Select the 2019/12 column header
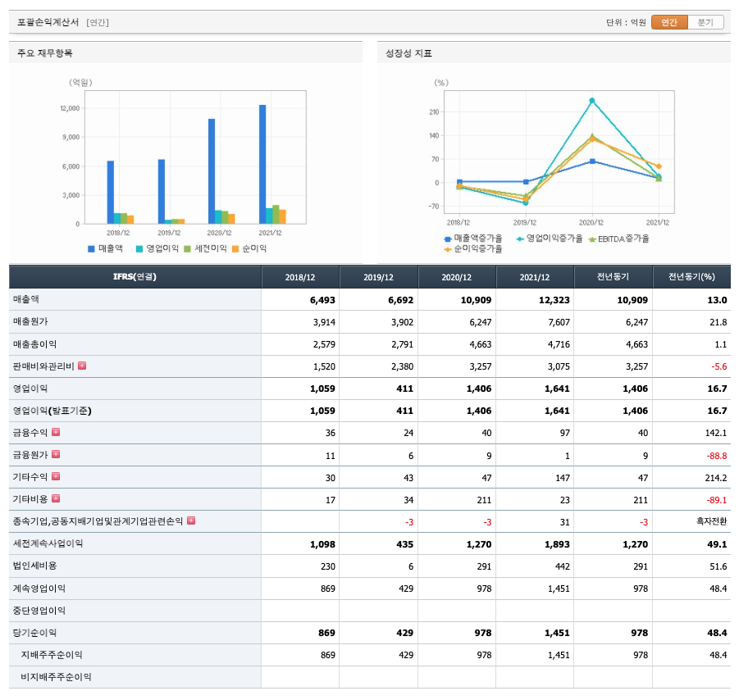The width and height of the screenshot is (739, 700). [378, 277]
